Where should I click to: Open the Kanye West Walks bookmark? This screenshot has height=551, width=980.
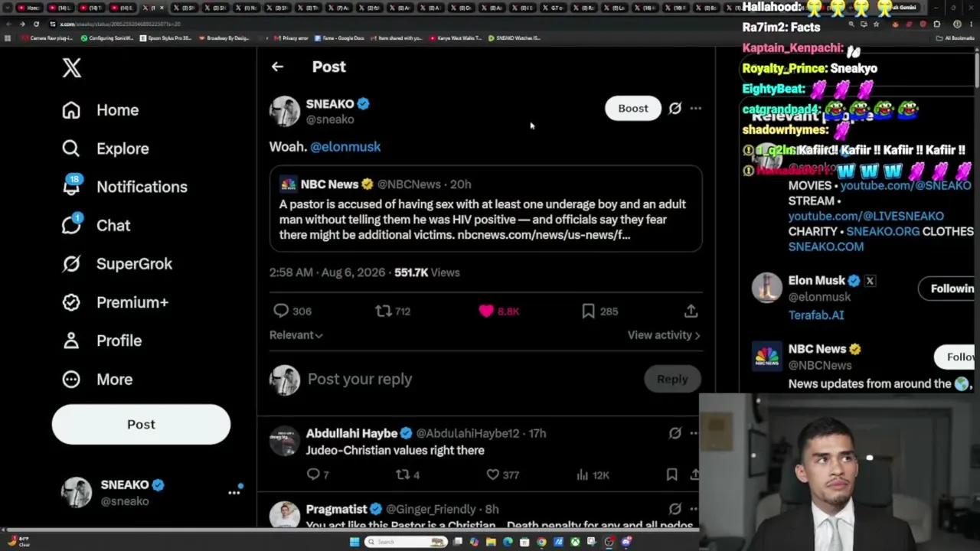(x=456, y=37)
